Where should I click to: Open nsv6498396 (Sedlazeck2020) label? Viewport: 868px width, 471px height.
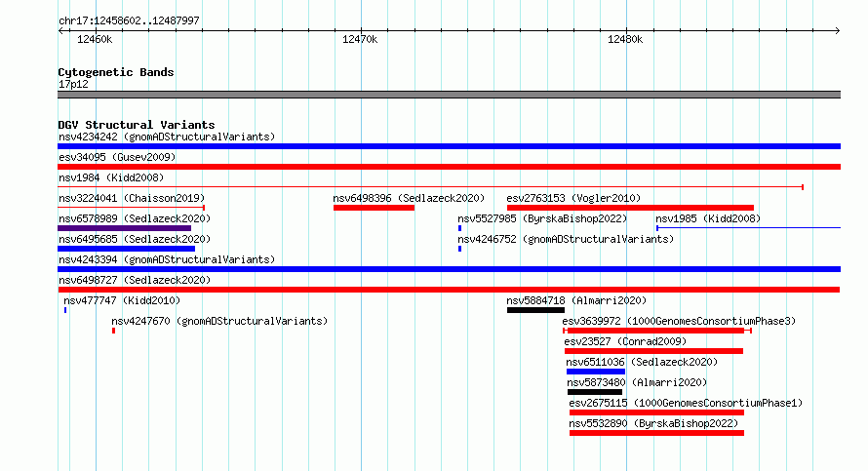[x=409, y=198]
